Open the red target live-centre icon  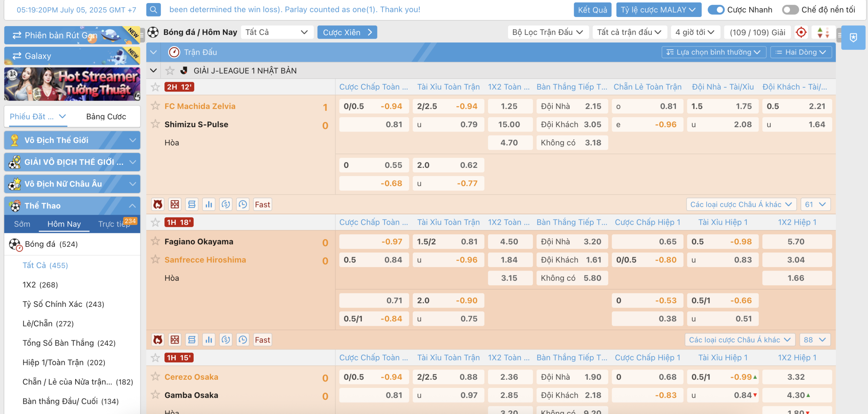[x=801, y=32]
